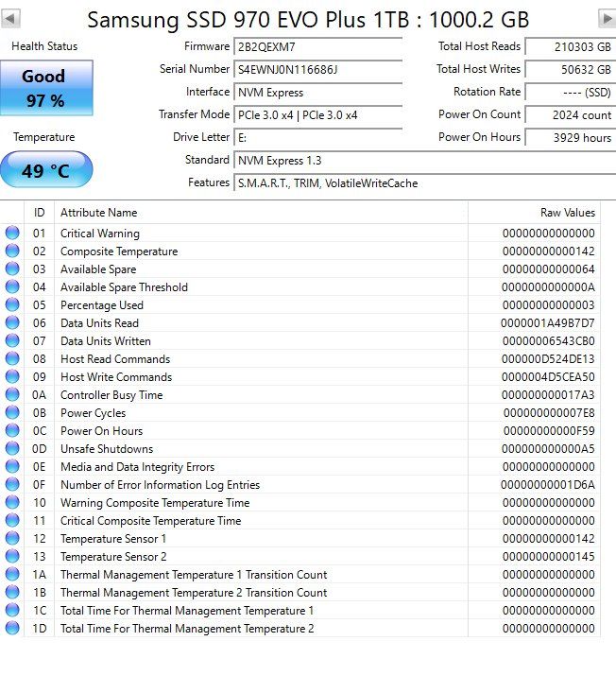Click the Samsung SSD 970 EVO Plus title

[x=308, y=20]
